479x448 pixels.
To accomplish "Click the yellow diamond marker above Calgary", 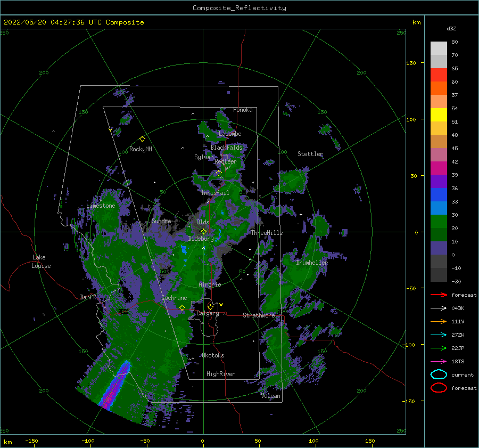I will coord(210,307).
